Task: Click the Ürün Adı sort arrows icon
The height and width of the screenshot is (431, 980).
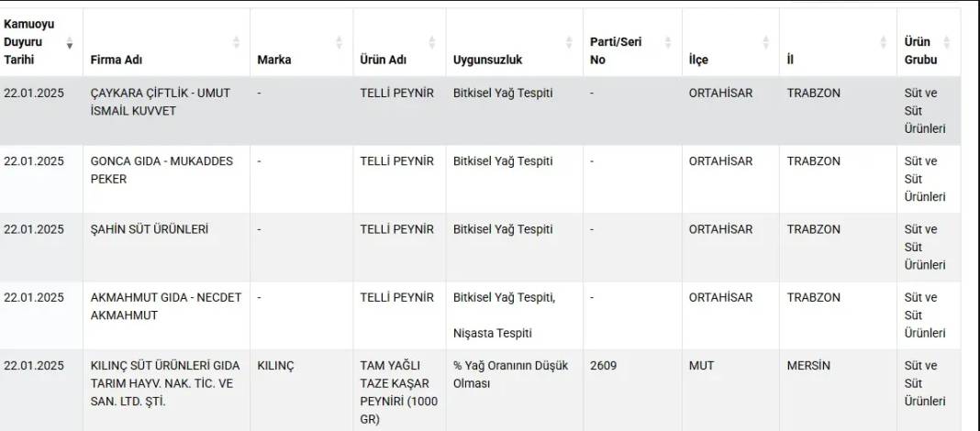Action: pyautogui.click(x=432, y=42)
